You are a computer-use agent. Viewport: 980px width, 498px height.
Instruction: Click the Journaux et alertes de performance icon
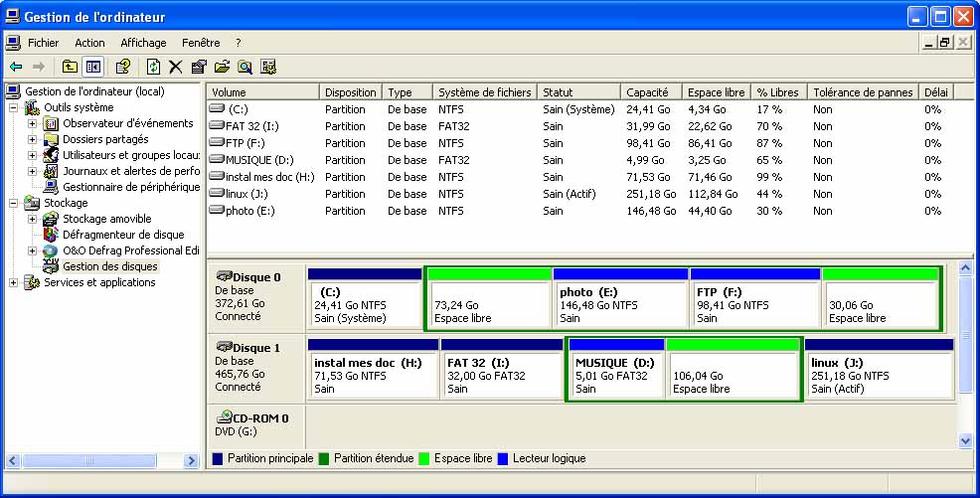click(x=51, y=171)
